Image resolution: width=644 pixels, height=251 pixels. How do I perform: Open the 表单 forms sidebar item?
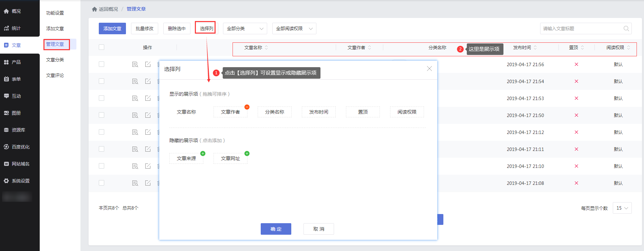pyautogui.click(x=12, y=79)
